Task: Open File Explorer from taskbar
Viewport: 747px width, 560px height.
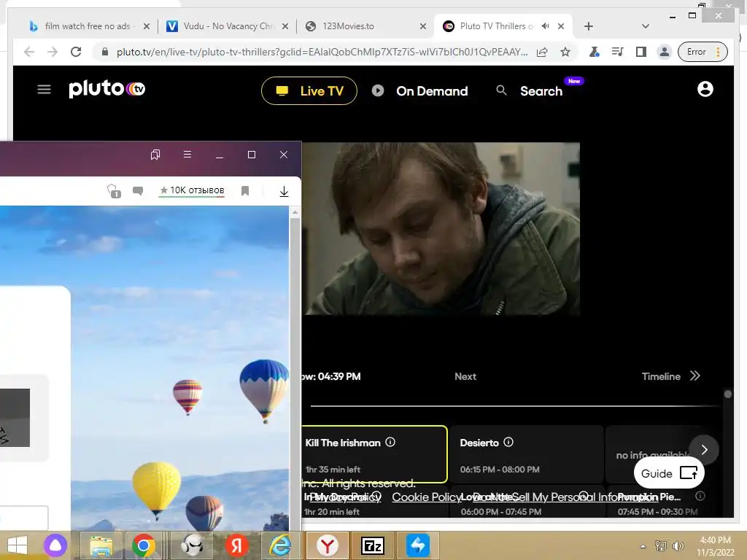Action: [x=101, y=545]
